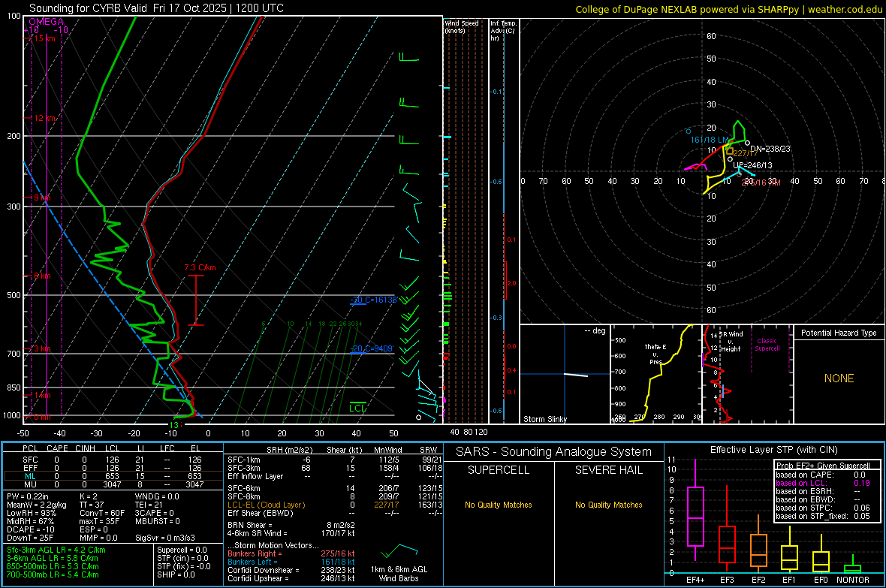Select the SEVERE HAIL column header
This screenshot has height=588, width=886.
[x=608, y=470]
